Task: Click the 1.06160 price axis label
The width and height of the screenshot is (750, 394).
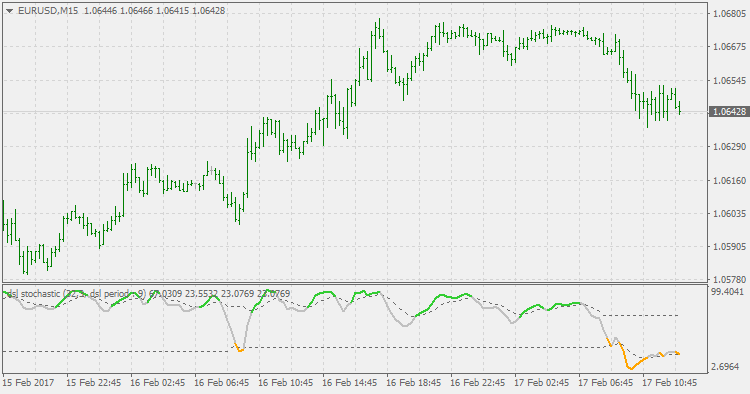Action: coord(729,180)
